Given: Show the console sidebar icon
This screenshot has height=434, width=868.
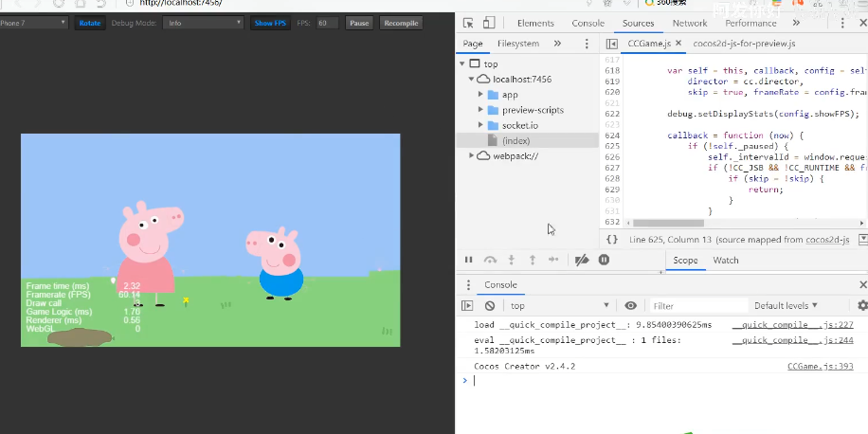Looking at the screenshot, I should click(x=467, y=305).
